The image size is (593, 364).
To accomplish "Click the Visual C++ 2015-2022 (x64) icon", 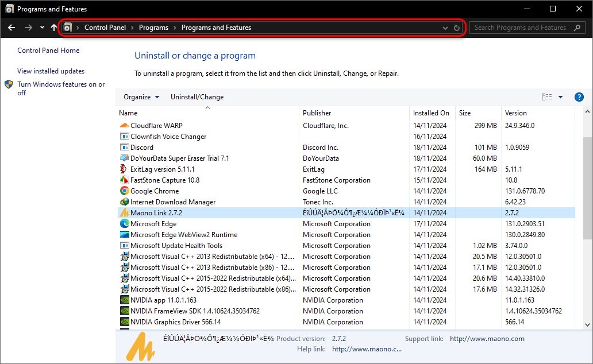I will [125, 278].
